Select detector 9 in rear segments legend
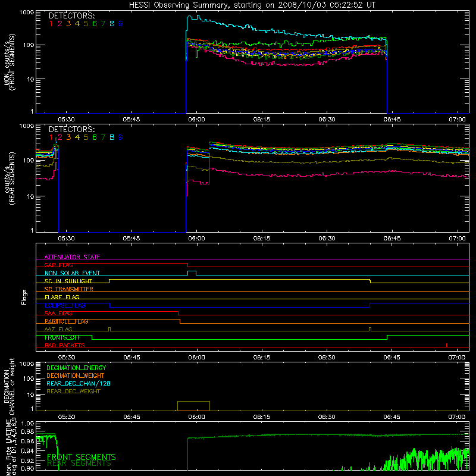Screen dimensions: 476x476 click(x=121, y=137)
